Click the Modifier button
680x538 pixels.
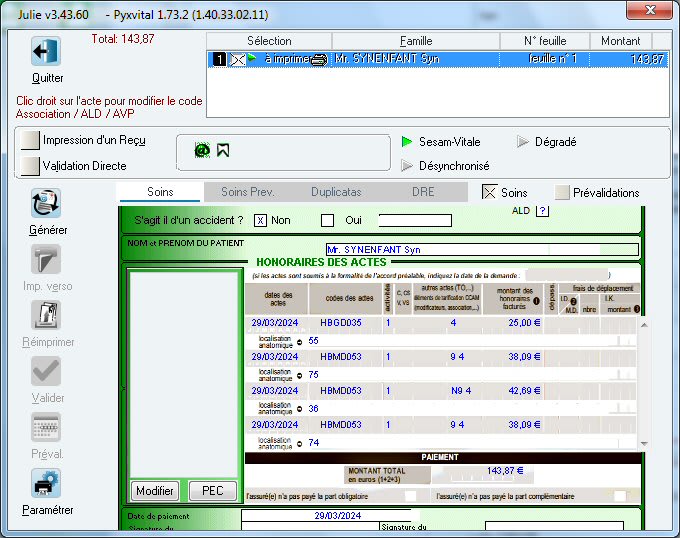click(x=155, y=491)
